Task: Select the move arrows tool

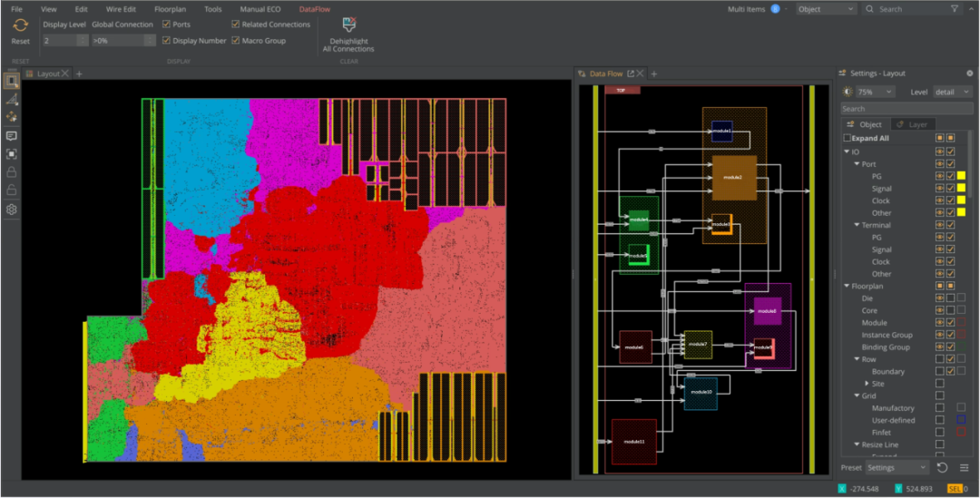Action: coord(11,117)
